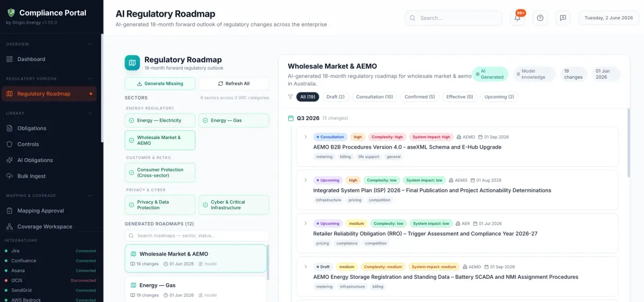Open the Obligations page from sidebar
The width and height of the screenshot is (644, 302).
49,128
